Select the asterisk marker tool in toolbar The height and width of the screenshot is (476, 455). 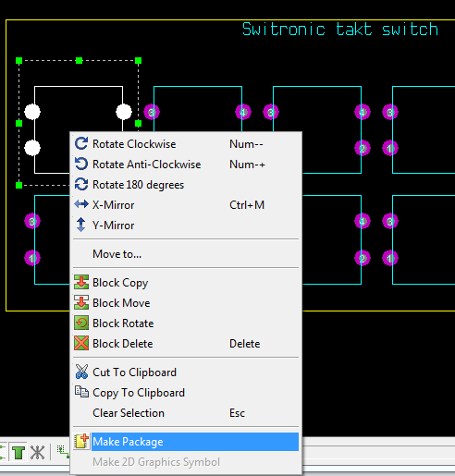(x=37, y=452)
